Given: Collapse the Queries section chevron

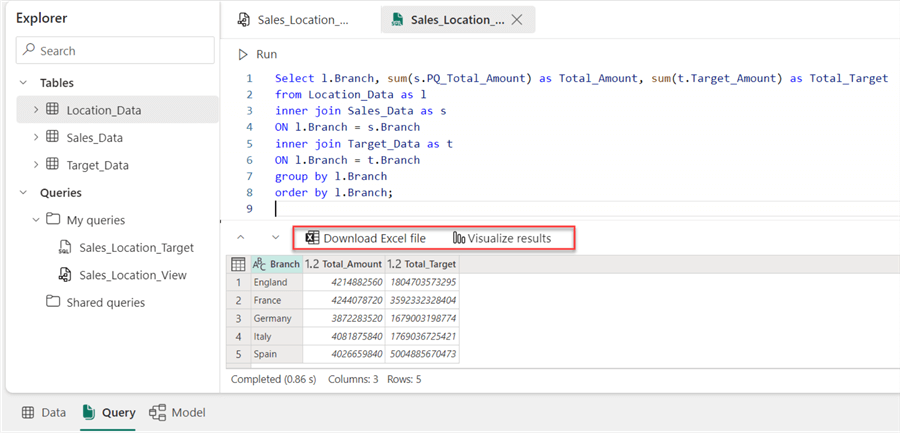Looking at the screenshot, I should click(24, 193).
